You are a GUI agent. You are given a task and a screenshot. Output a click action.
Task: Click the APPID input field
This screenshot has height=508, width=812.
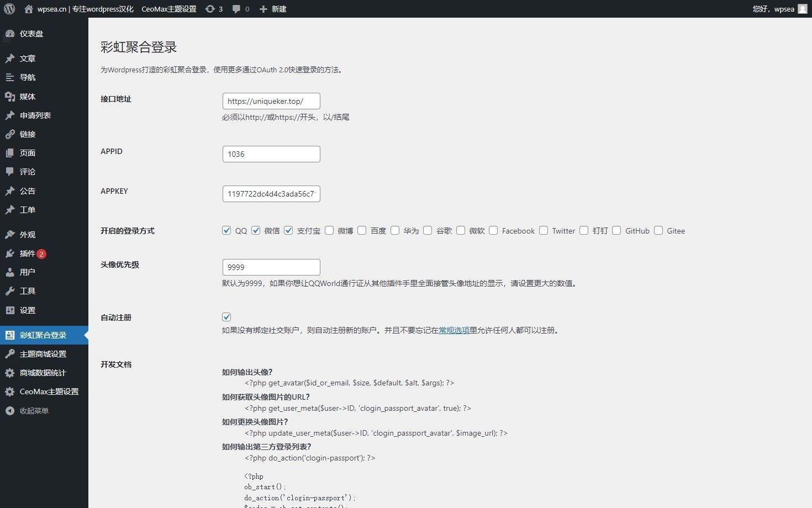click(x=271, y=154)
